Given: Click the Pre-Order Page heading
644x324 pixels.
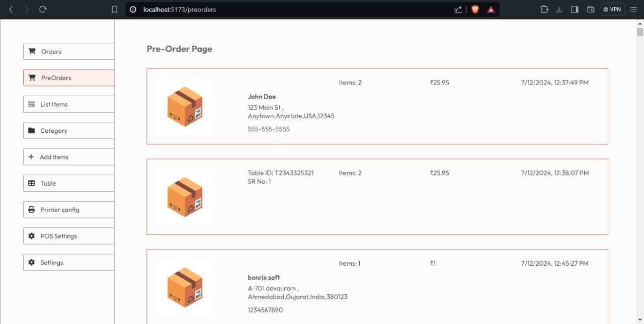Looking at the screenshot, I should (180, 49).
